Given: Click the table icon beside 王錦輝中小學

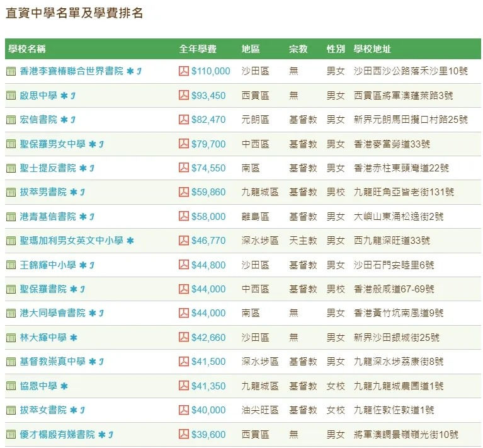Looking at the screenshot, I should pyautogui.click(x=11, y=265).
